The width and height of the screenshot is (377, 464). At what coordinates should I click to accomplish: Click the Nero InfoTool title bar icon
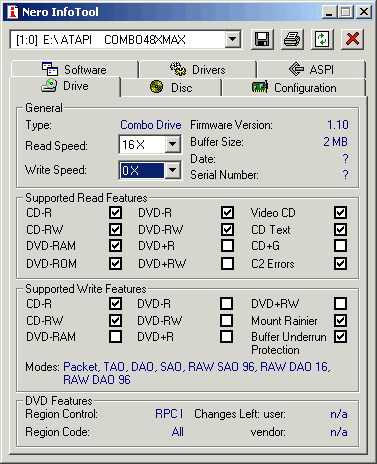click(x=13, y=12)
